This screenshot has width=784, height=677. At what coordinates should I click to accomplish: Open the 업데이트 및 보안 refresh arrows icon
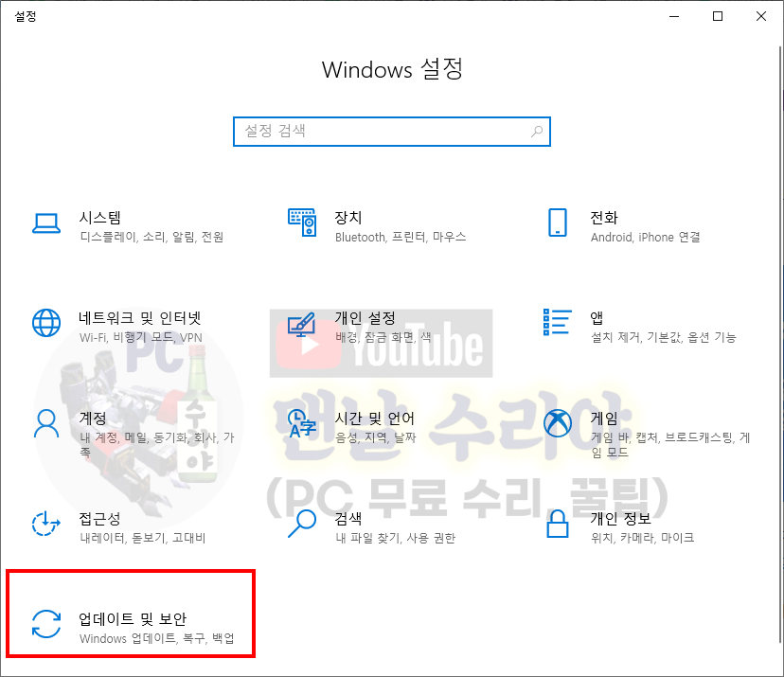pos(46,624)
